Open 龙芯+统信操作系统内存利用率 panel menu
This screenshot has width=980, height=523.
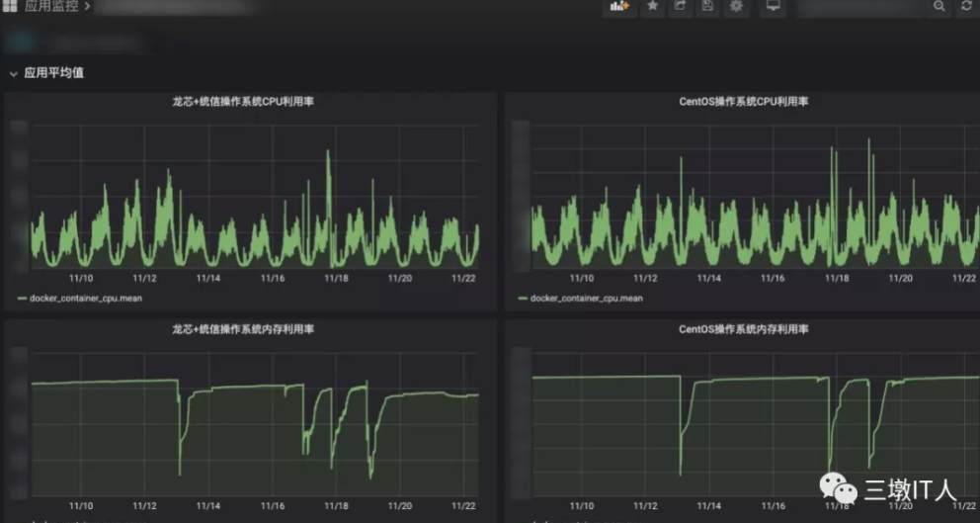(x=249, y=329)
